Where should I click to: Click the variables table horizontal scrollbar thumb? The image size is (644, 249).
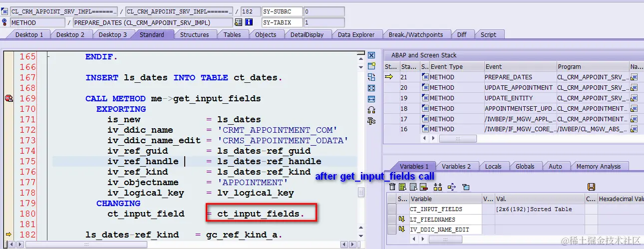444,240
